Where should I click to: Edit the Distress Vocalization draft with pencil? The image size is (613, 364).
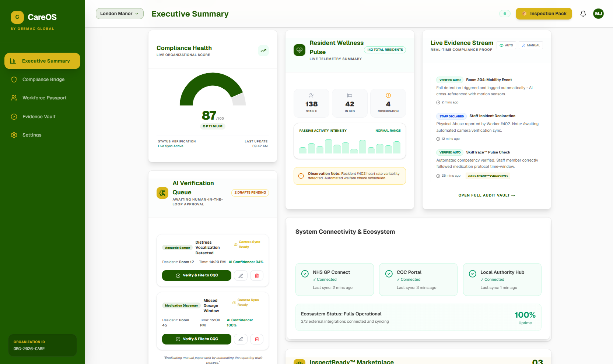pyautogui.click(x=241, y=276)
